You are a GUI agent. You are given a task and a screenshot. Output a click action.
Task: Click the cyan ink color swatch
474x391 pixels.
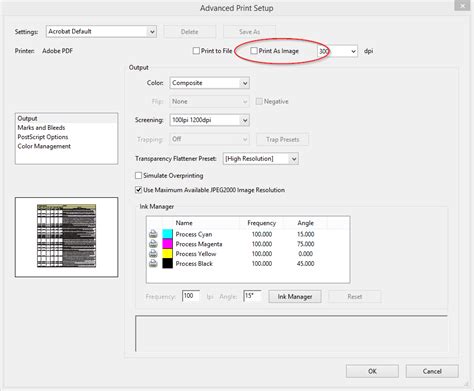point(167,234)
